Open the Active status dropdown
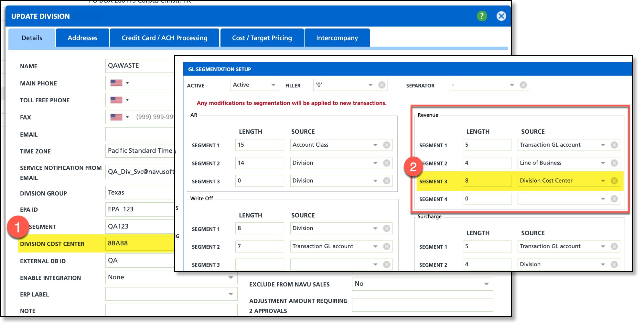Screen dimensions: 644x325 273,85
